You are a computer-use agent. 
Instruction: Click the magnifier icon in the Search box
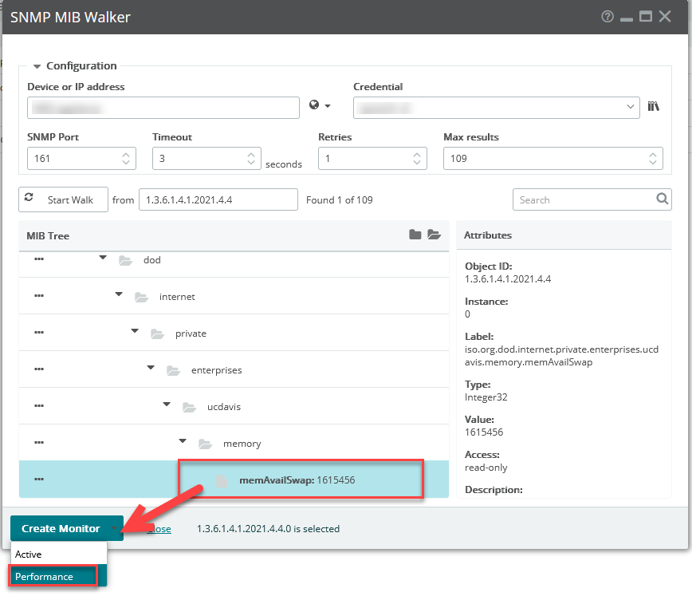(x=662, y=199)
